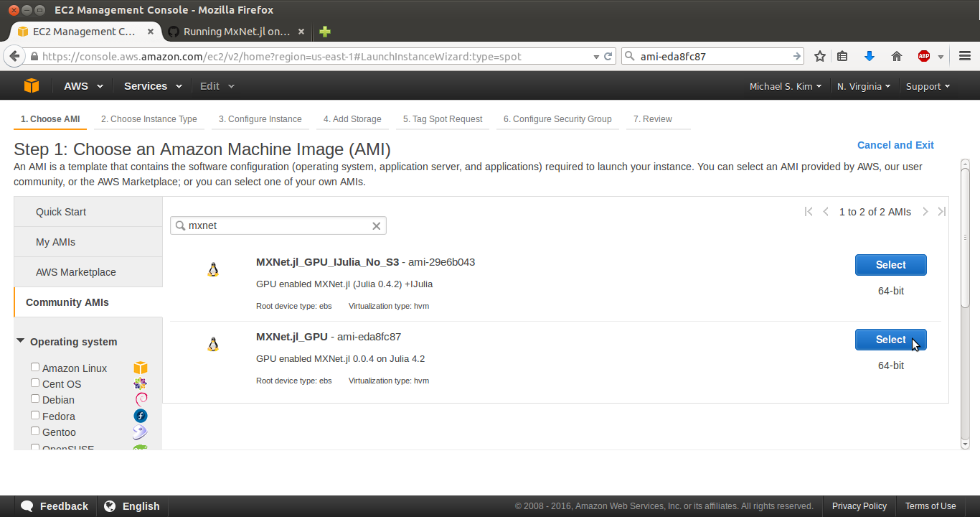Go to next page of AMIs arrow

(925, 211)
